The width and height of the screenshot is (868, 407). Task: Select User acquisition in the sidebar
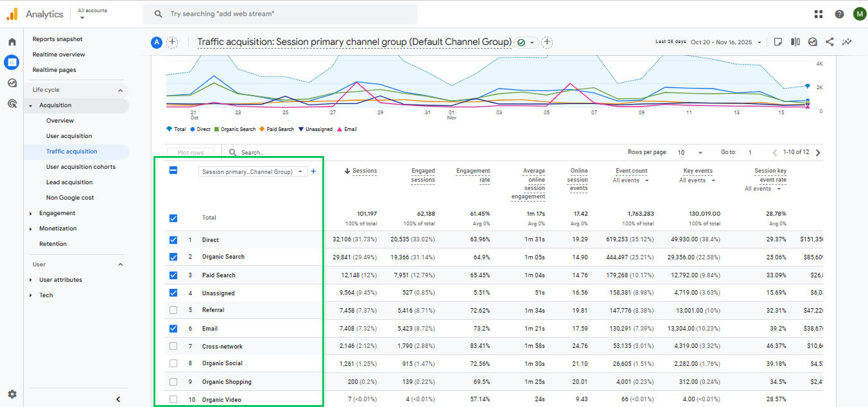coord(67,135)
